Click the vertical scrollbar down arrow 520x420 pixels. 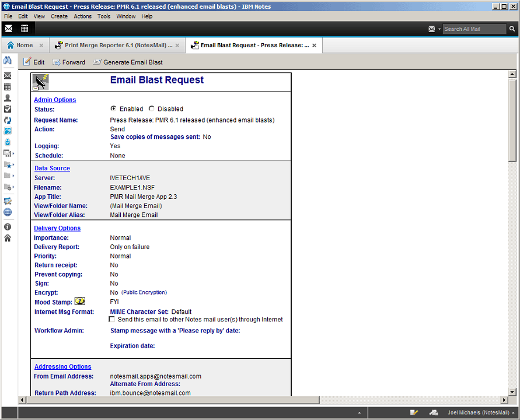(512, 391)
